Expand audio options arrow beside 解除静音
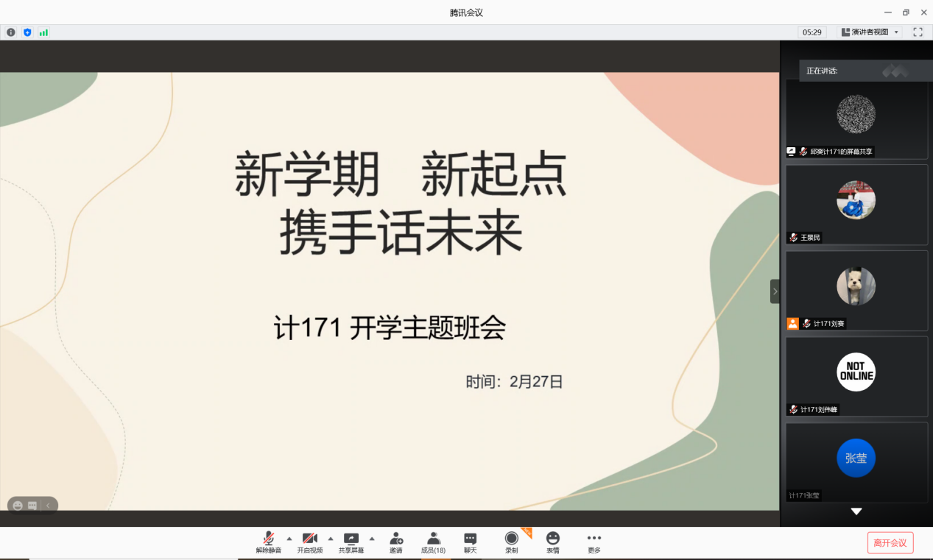 [289, 538]
